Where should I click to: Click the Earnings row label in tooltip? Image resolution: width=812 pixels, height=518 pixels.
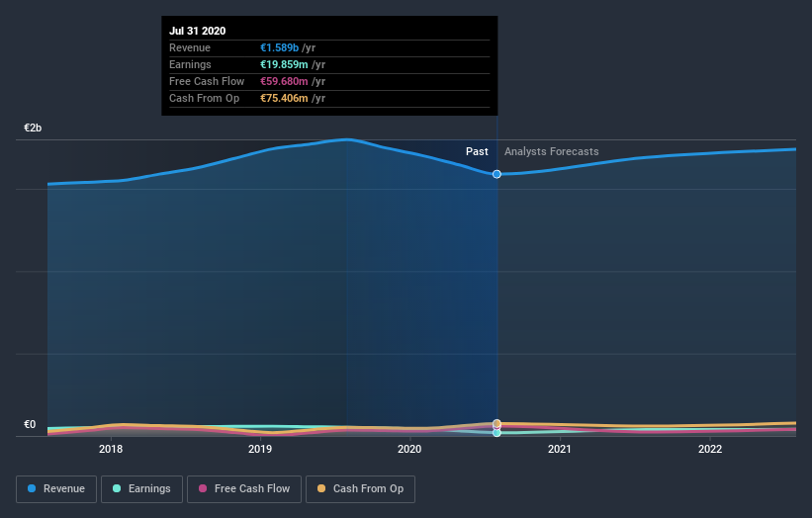click(x=190, y=64)
